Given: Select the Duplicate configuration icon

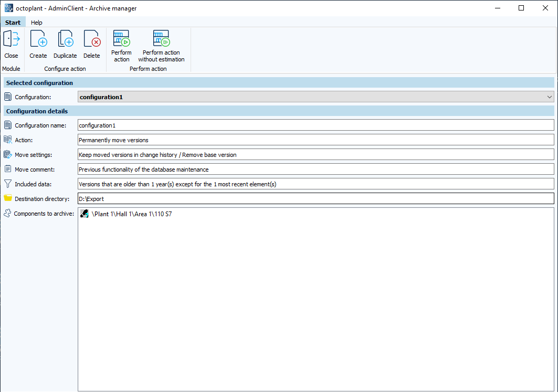Looking at the screenshot, I should click(x=65, y=38).
